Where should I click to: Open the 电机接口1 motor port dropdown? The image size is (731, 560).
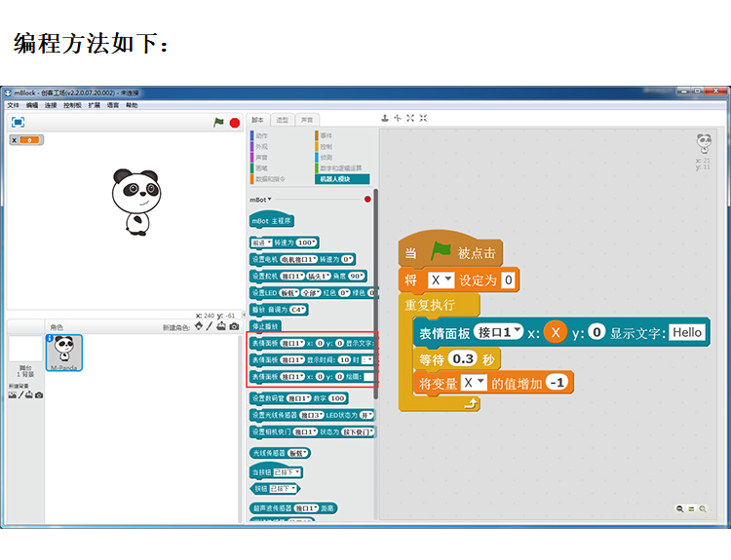point(298,259)
